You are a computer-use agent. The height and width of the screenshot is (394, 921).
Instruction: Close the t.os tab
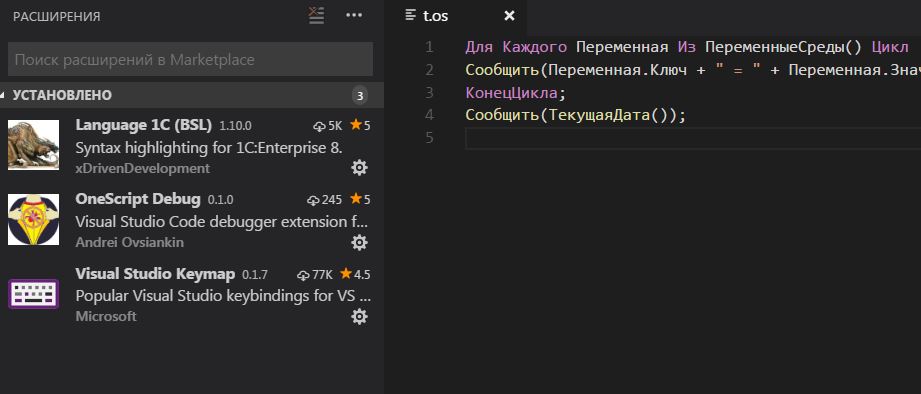point(509,16)
